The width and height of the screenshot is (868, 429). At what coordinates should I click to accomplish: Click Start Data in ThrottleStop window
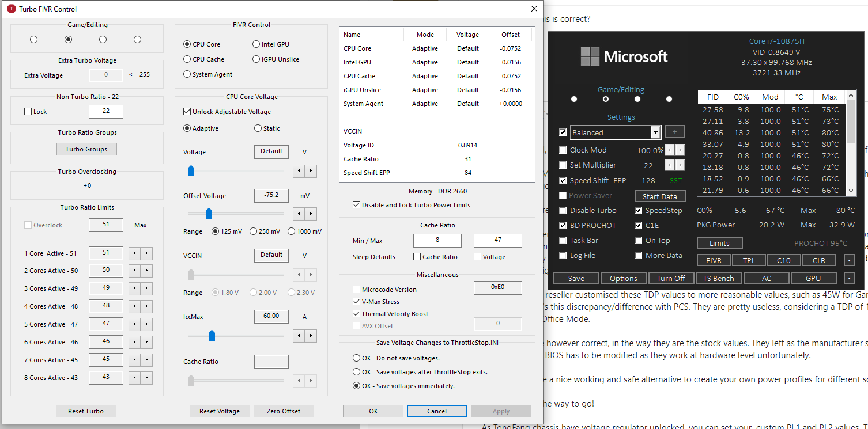point(659,196)
